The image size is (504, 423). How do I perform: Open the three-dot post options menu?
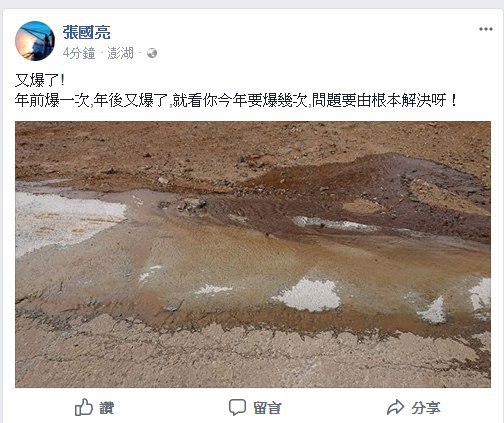pyautogui.click(x=486, y=29)
